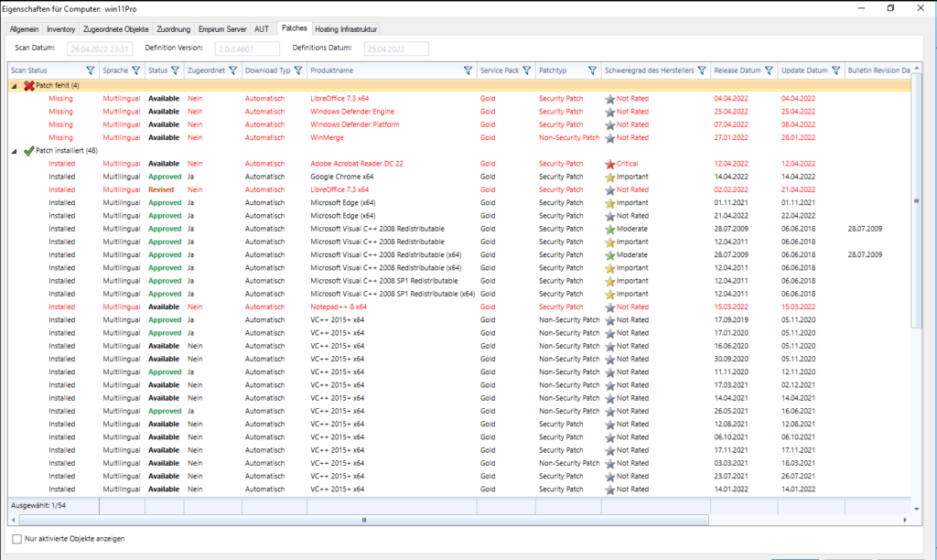Open filter for Patchtyp column
Screen dimensions: 937x560
592,70
